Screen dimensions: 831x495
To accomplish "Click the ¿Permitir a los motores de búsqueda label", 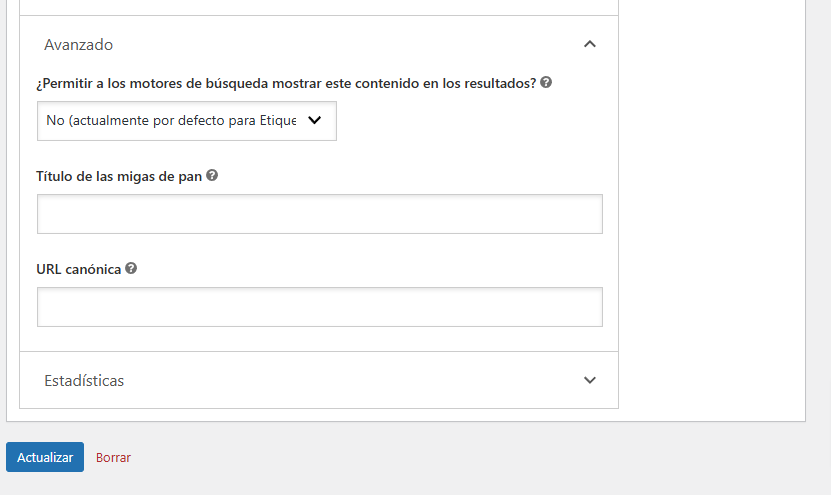I will (x=286, y=84).
